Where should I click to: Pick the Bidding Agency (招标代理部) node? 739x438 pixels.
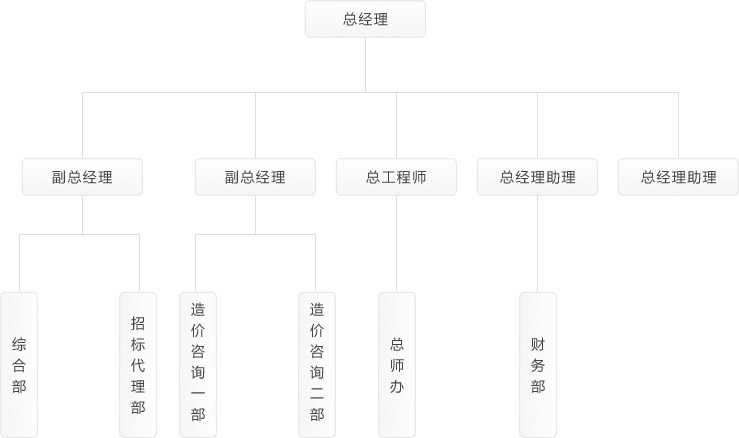tap(138, 364)
